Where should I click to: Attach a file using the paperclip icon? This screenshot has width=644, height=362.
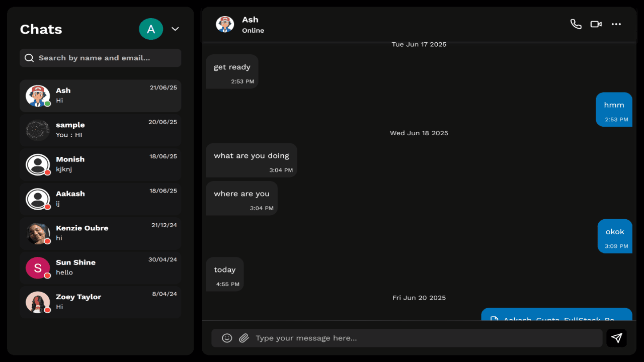(244, 338)
